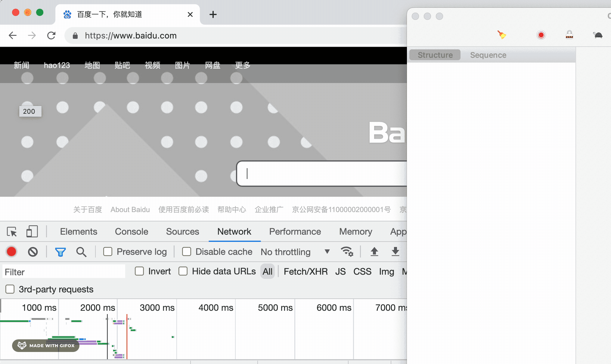Toggle the device toolbar icon
This screenshot has width=611, height=364.
[32, 232]
